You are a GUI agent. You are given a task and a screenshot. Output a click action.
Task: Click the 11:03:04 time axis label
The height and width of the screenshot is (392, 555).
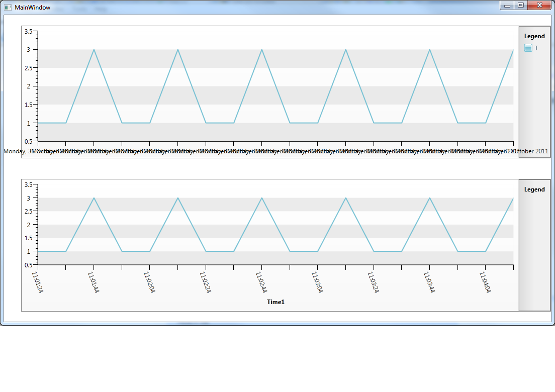(x=317, y=282)
